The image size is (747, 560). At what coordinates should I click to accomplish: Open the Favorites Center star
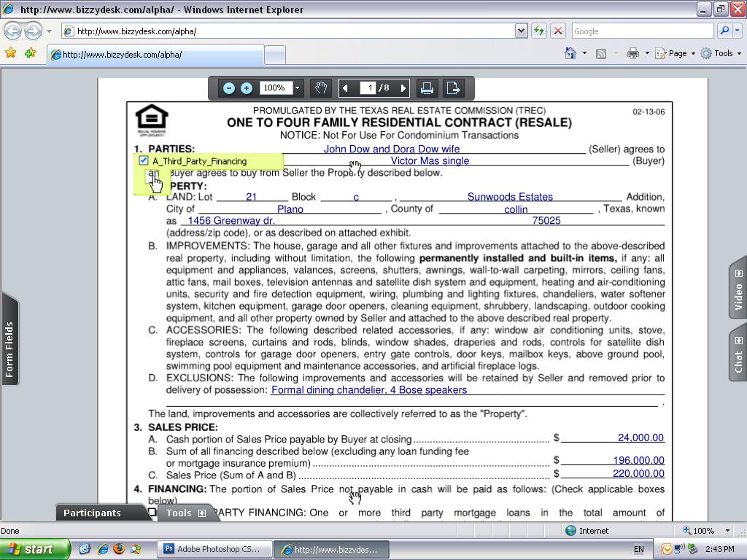pos(10,52)
